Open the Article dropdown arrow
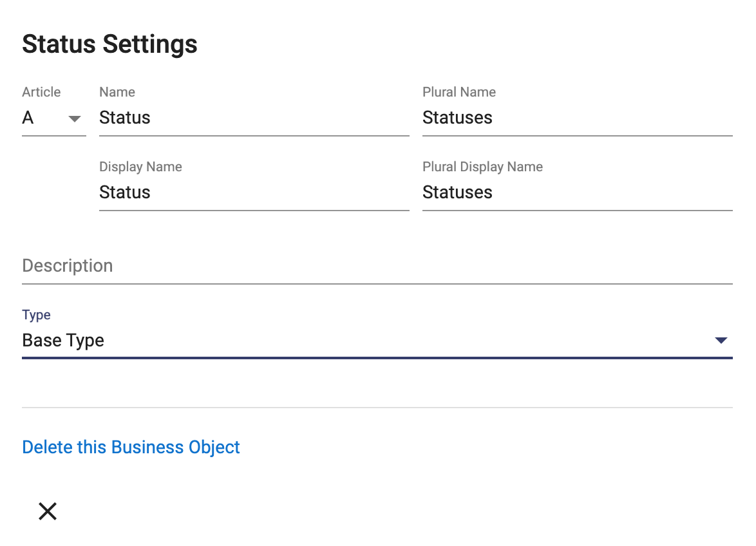 pyautogui.click(x=75, y=118)
